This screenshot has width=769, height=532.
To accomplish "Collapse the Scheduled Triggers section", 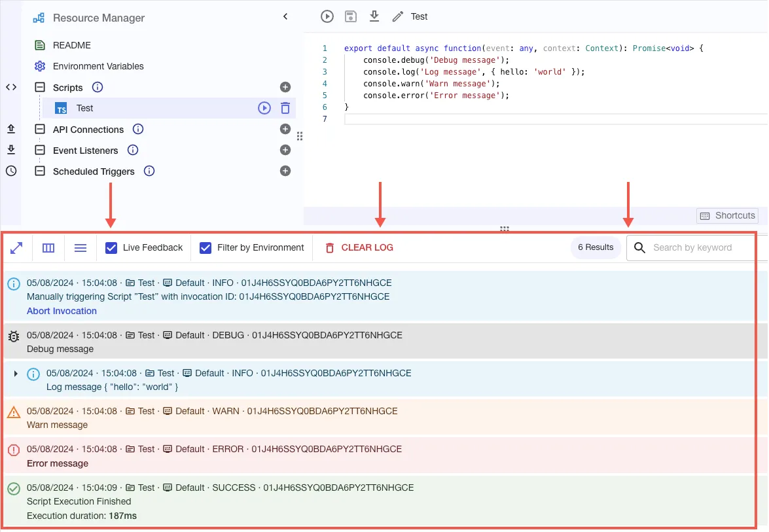I will tap(40, 171).
